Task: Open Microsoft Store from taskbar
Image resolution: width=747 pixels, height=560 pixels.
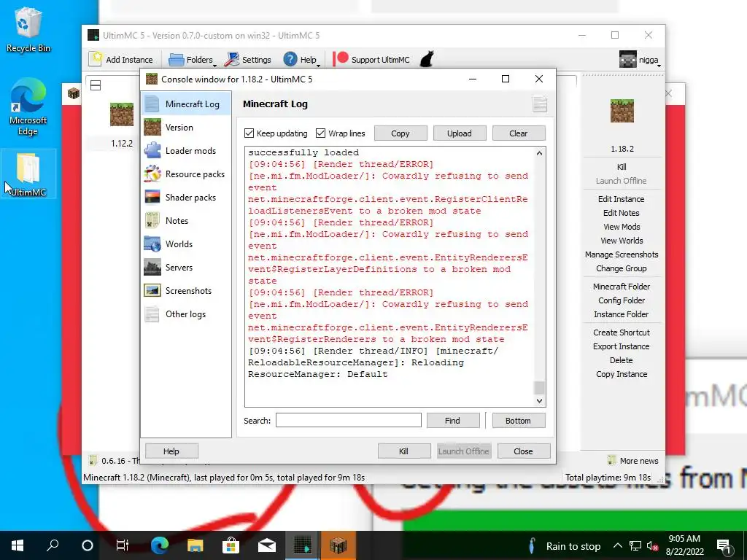Action: tap(231, 545)
